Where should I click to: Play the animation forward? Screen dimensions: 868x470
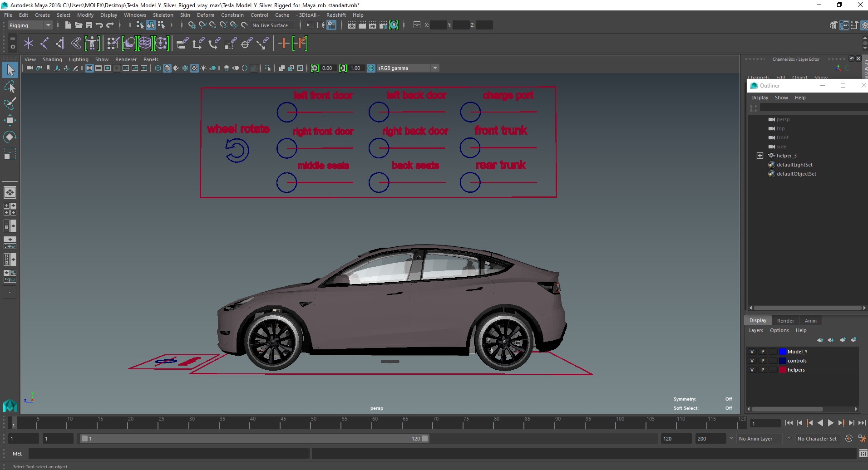coord(830,423)
